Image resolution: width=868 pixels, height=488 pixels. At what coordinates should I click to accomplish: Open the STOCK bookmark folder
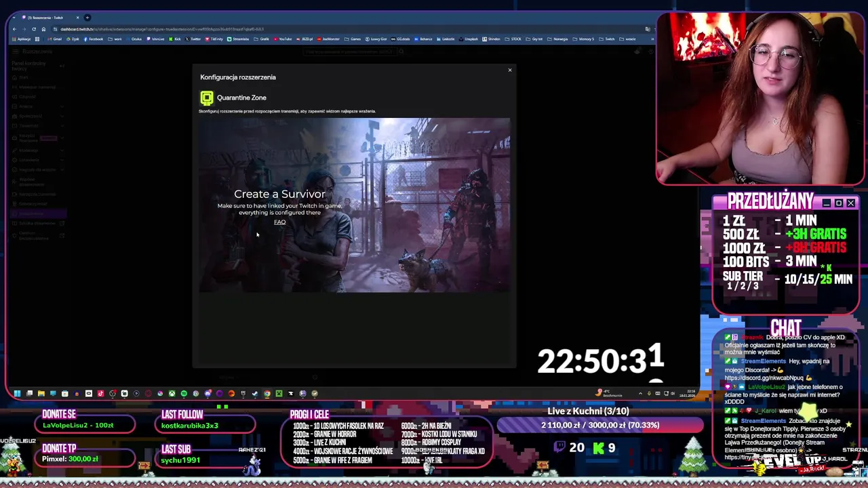pos(513,39)
